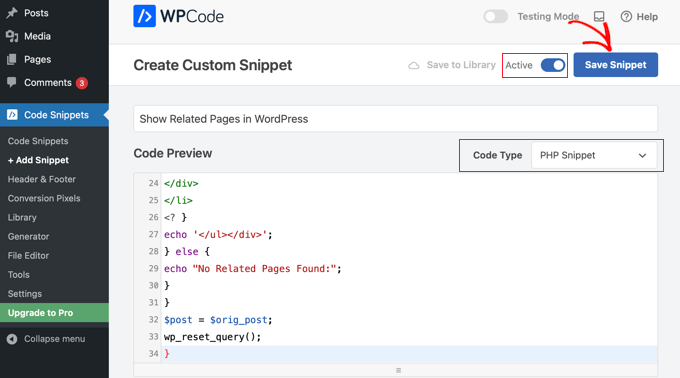The width and height of the screenshot is (680, 378).
Task: Open the Code Type dropdown
Action: [594, 155]
